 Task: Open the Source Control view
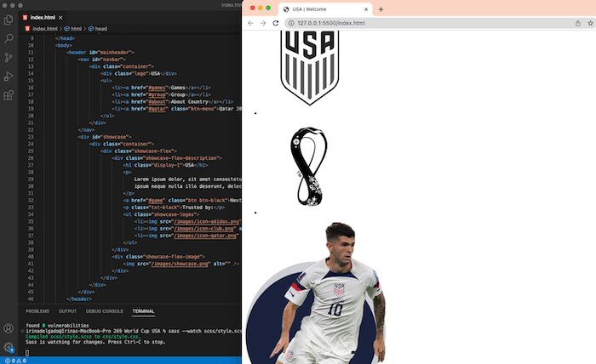tap(9, 57)
